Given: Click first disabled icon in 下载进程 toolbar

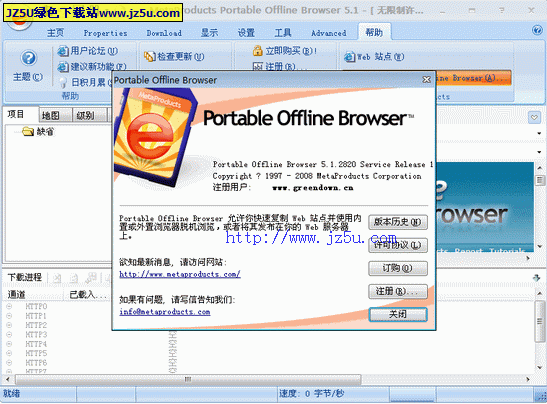Looking at the screenshot, I should (57, 277).
